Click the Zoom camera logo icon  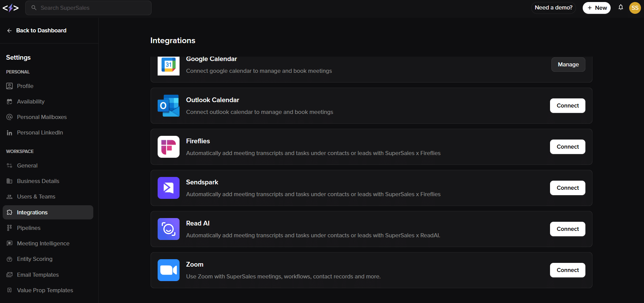coord(168,270)
